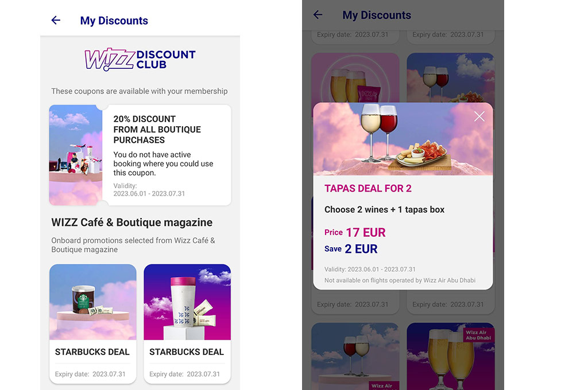The image size is (588, 390).
Task: Tap the Save 2 EUR text
Action: (351, 249)
